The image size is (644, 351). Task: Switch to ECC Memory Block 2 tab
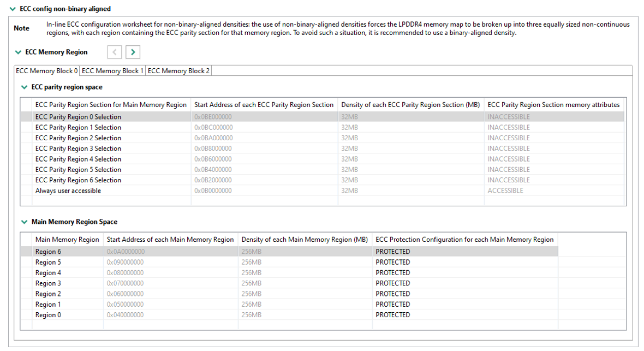(x=178, y=71)
